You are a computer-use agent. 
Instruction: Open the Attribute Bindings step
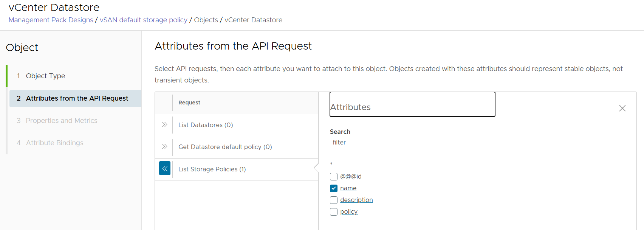[x=54, y=143]
